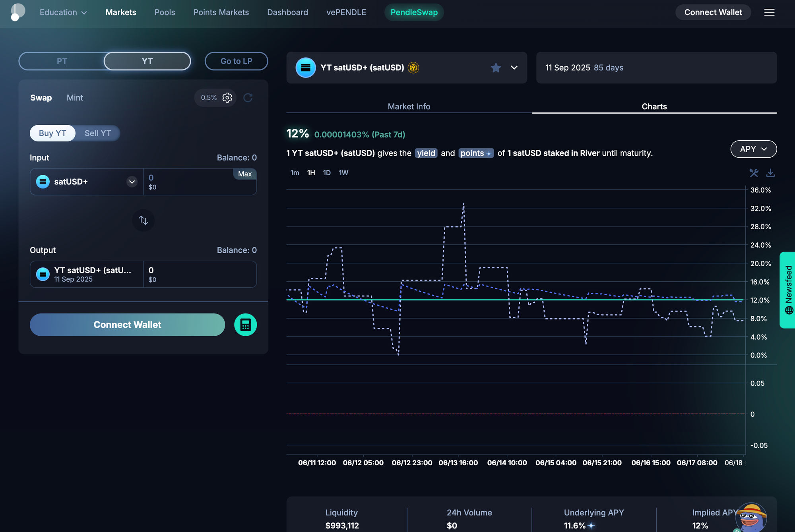The image size is (795, 532).
Task: Open the Education dropdown menu
Action: pyautogui.click(x=63, y=12)
